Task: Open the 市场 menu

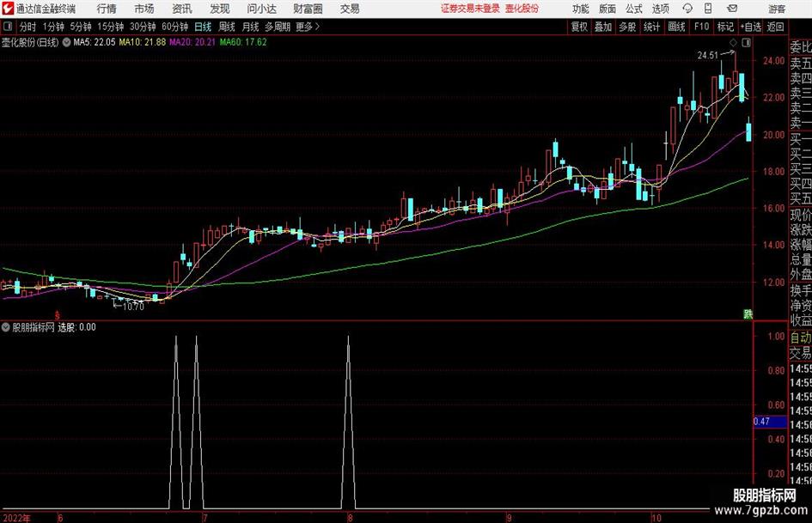Action: 144,9
